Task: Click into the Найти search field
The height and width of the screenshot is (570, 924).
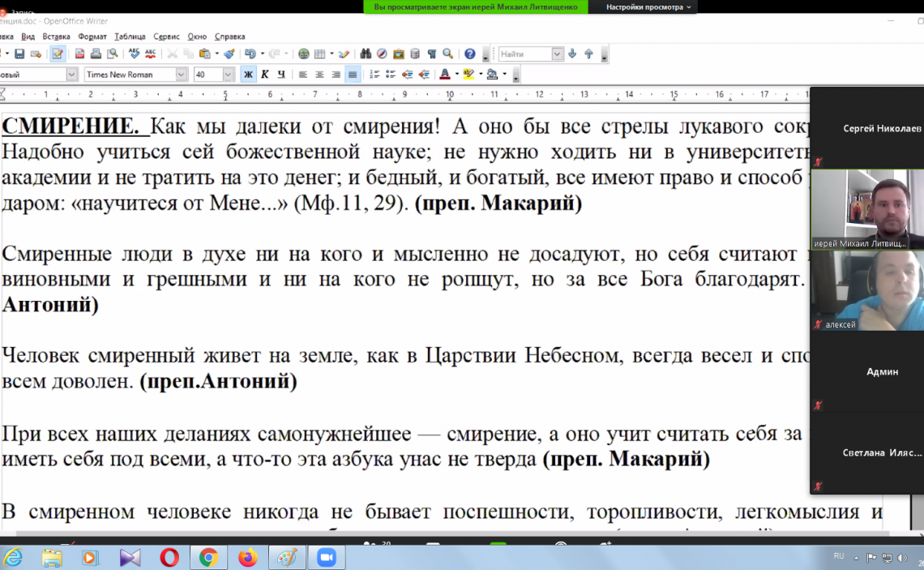Action: tap(524, 54)
